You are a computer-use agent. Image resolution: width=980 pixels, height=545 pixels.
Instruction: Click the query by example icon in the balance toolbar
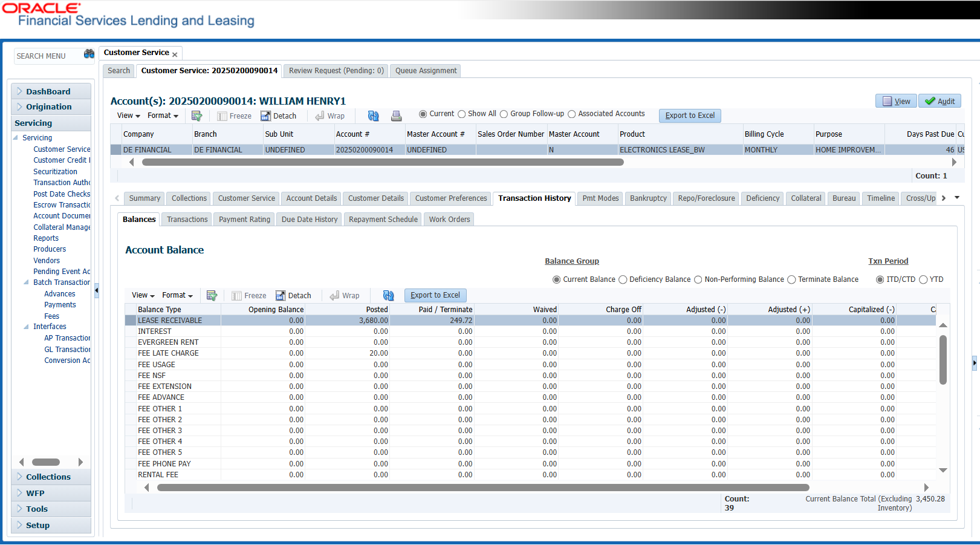point(212,295)
